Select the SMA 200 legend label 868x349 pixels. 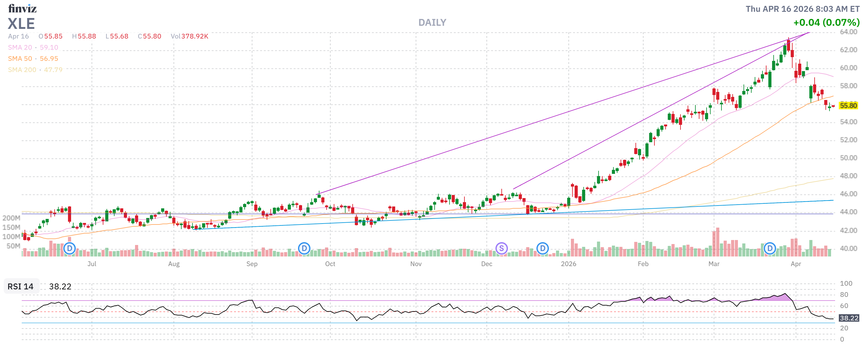[22, 70]
